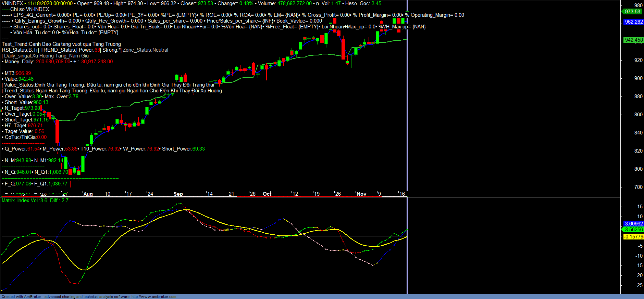Click the blue 962.282 price axis label
This screenshot has width=644, height=299.
(633, 22)
